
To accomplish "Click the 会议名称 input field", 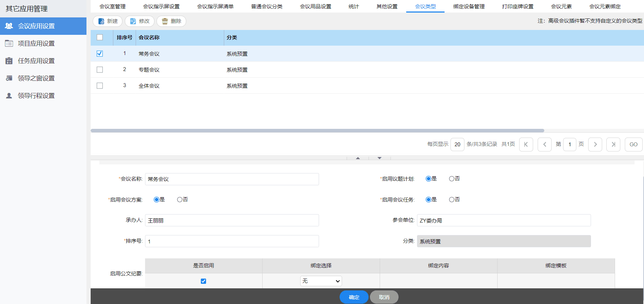I will pyautogui.click(x=232, y=179).
